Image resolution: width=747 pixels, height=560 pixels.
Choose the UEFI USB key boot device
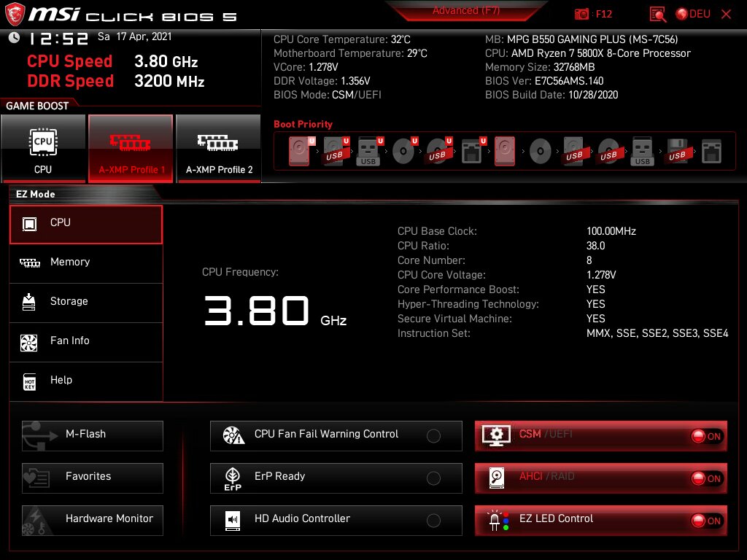point(369,151)
